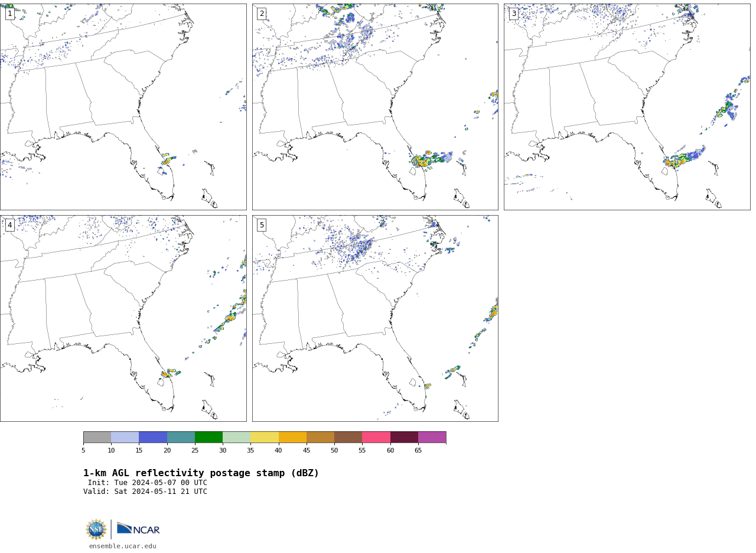This screenshot has width=756, height=553.
Task: Select the brown 50-55 dBZ swatch
Action: (x=348, y=437)
